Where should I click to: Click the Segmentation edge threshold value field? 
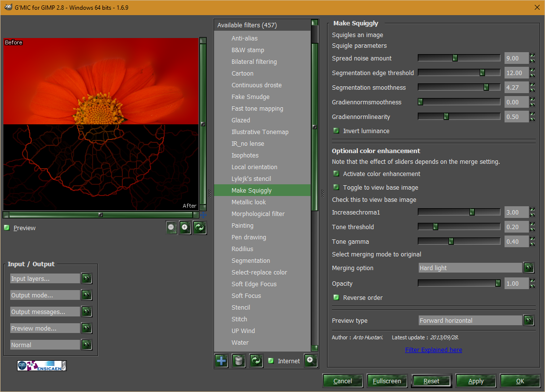tap(516, 73)
